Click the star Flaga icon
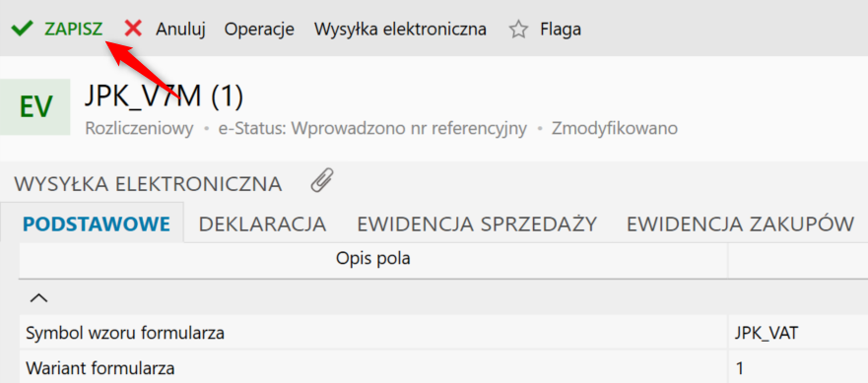This screenshot has width=868, height=383. [x=518, y=29]
